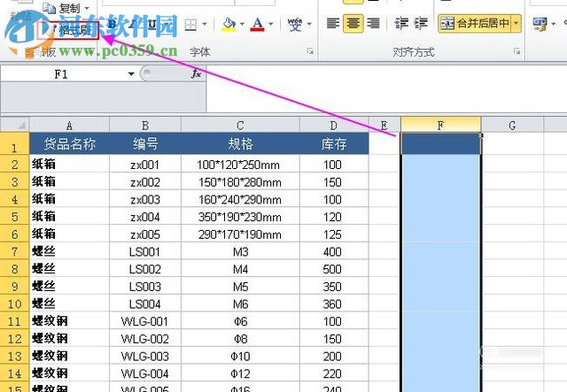567x392 pixels.
Task: Select column A header
Action: (x=69, y=126)
